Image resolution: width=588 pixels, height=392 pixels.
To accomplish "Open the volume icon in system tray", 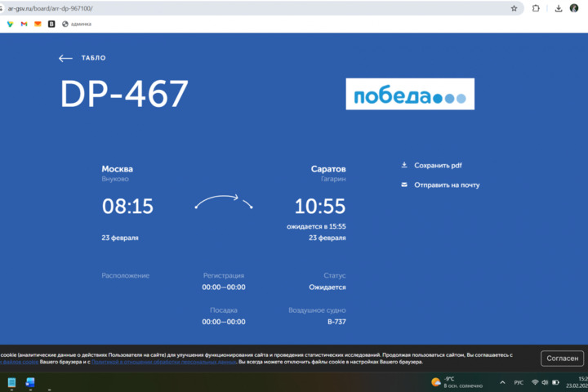I will click(x=546, y=382).
